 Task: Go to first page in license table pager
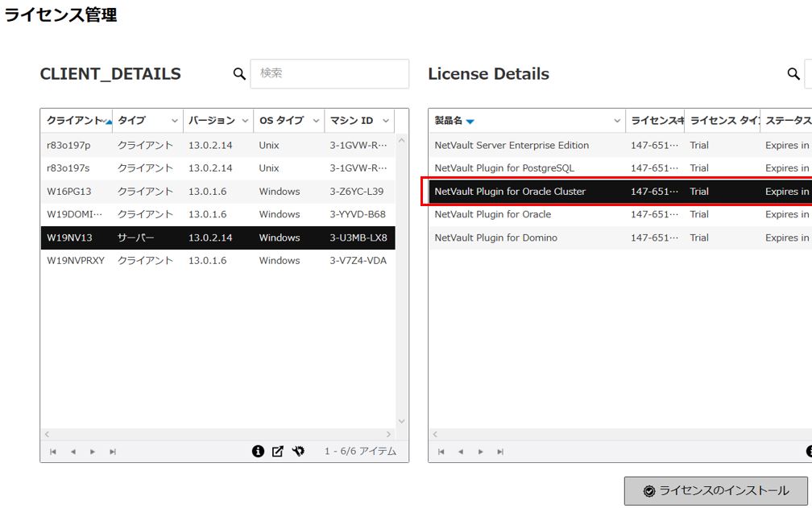click(441, 452)
